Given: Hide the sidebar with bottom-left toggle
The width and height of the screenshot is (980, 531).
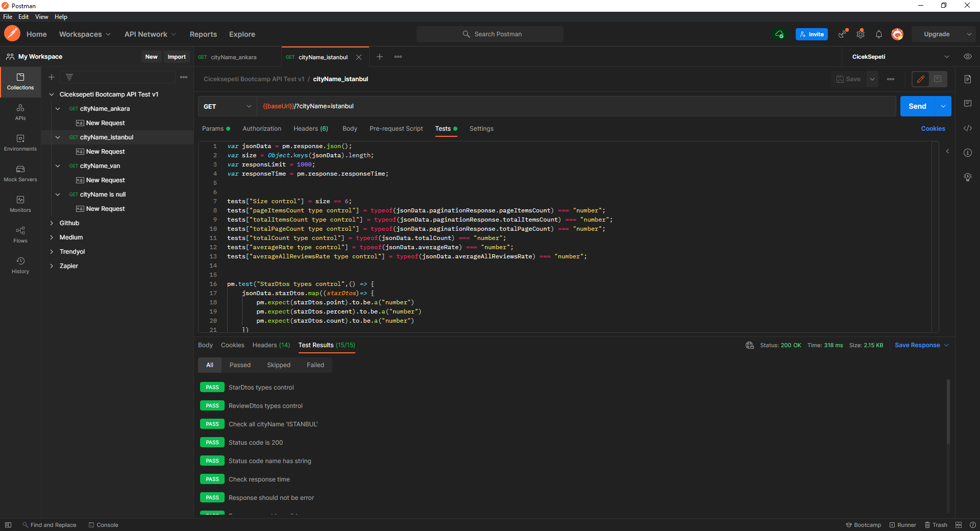Looking at the screenshot, I should click(x=8, y=524).
